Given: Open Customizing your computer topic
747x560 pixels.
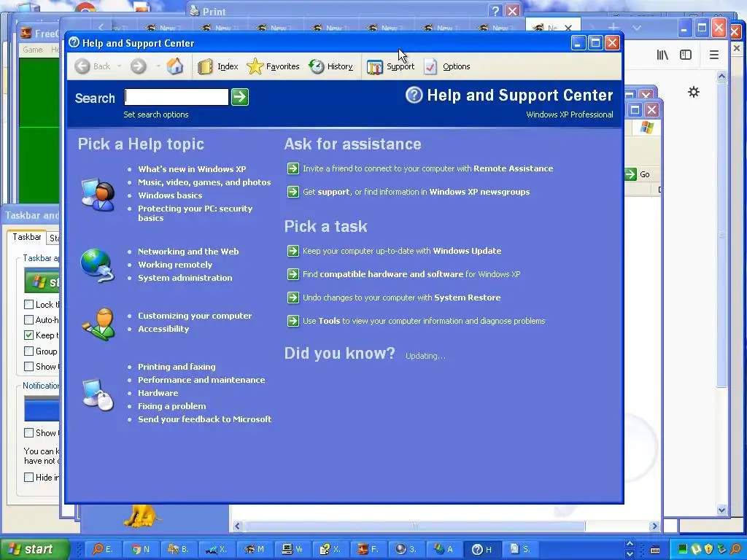Looking at the screenshot, I should pyautogui.click(x=195, y=316).
